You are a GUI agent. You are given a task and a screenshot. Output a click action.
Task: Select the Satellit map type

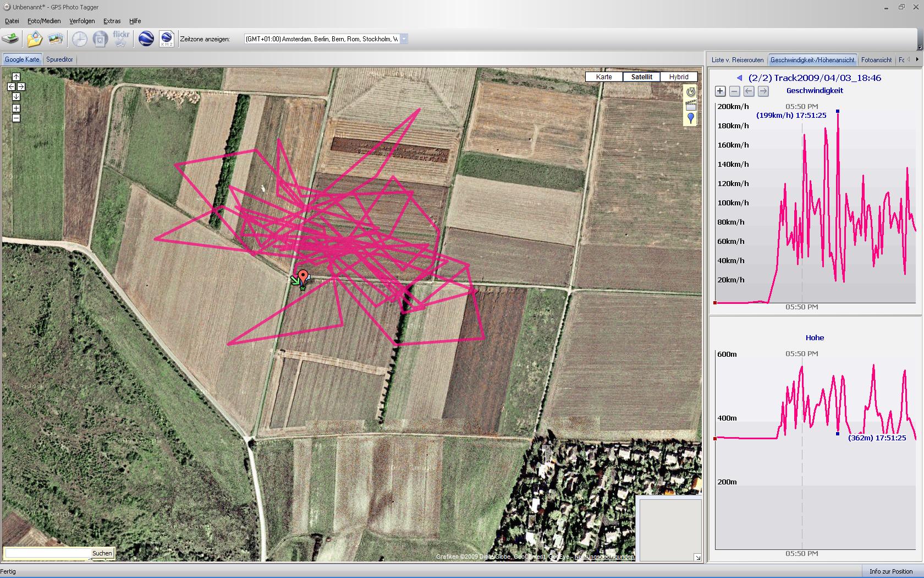coord(641,77)
